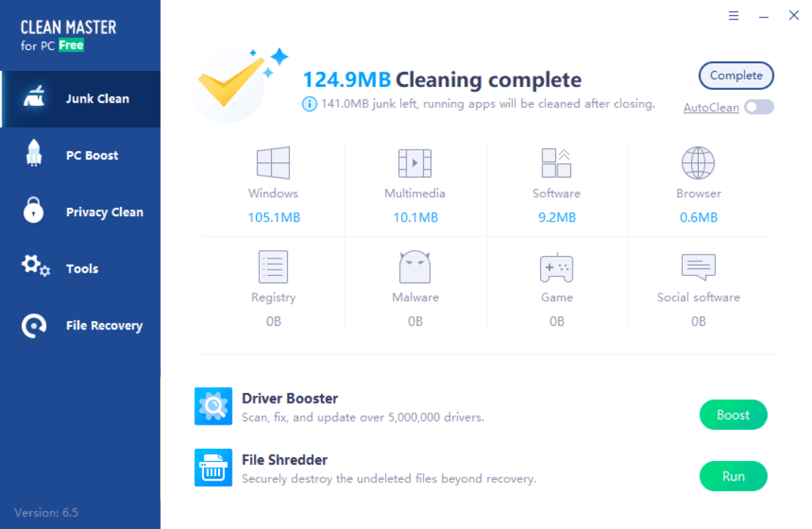Click the Privacy Clean lock icon
The image size is (812, 529).
point(34,210)
